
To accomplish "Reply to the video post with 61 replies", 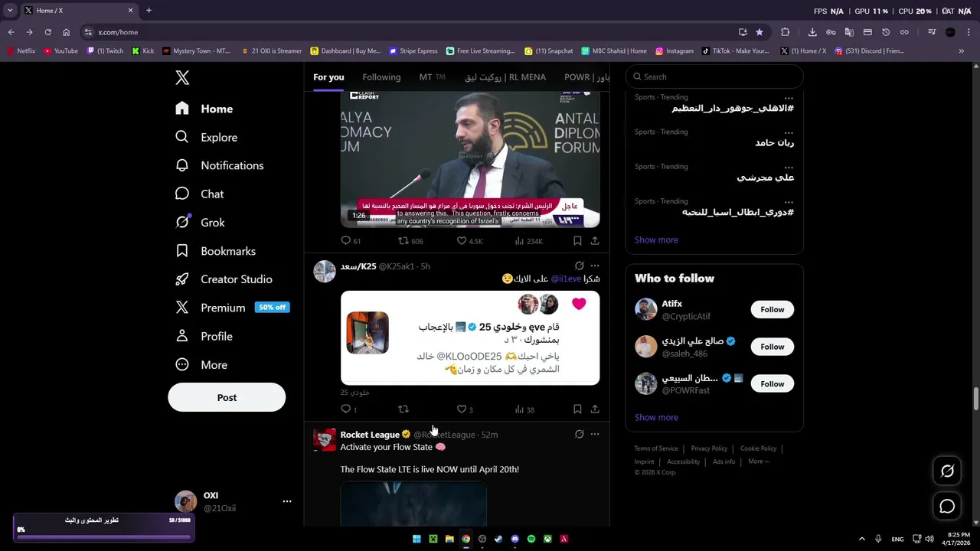I will pos(351,240).
